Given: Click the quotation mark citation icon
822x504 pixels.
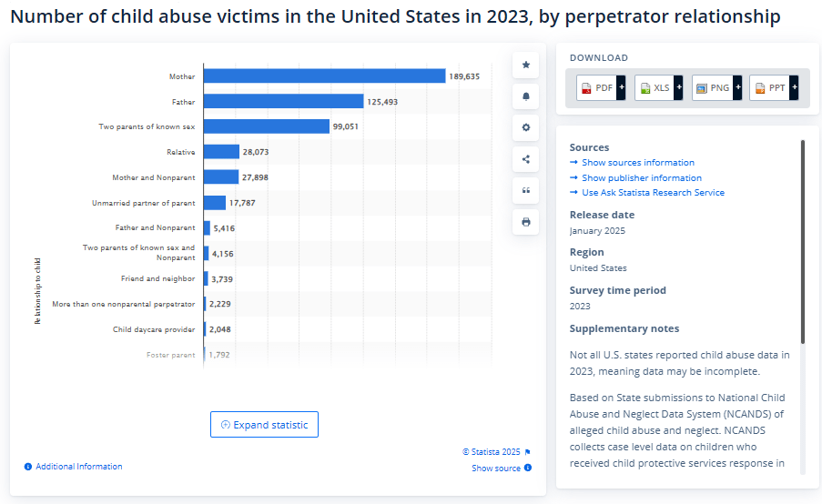Looking at the screenshot, I should tap(526, 190).
